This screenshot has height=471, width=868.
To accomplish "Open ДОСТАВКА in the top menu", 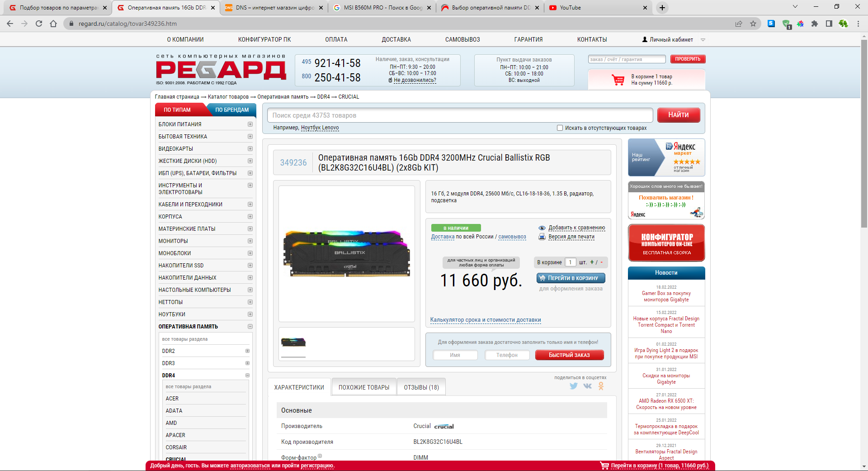I will pyautogui.click(x=396, y=40).
